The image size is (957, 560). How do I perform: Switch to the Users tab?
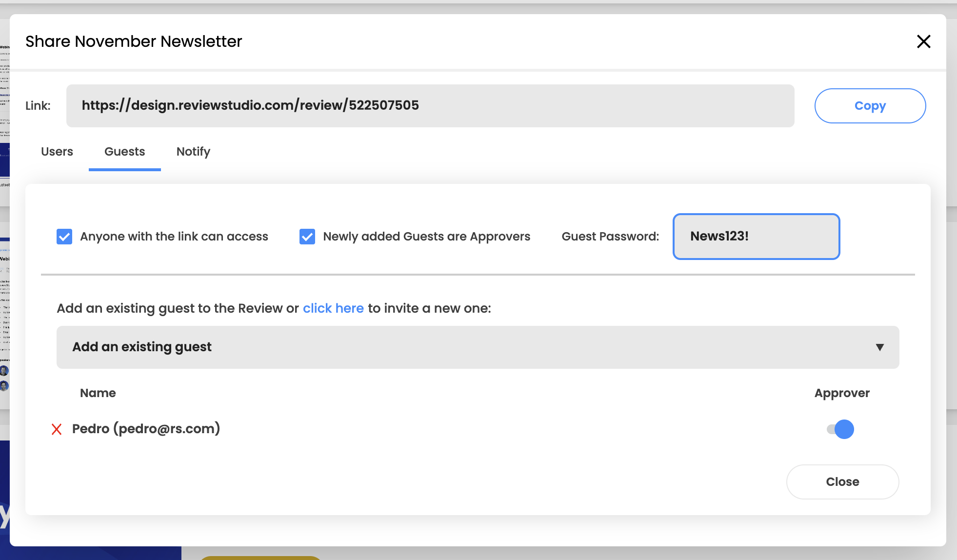(x=57, y=152)
